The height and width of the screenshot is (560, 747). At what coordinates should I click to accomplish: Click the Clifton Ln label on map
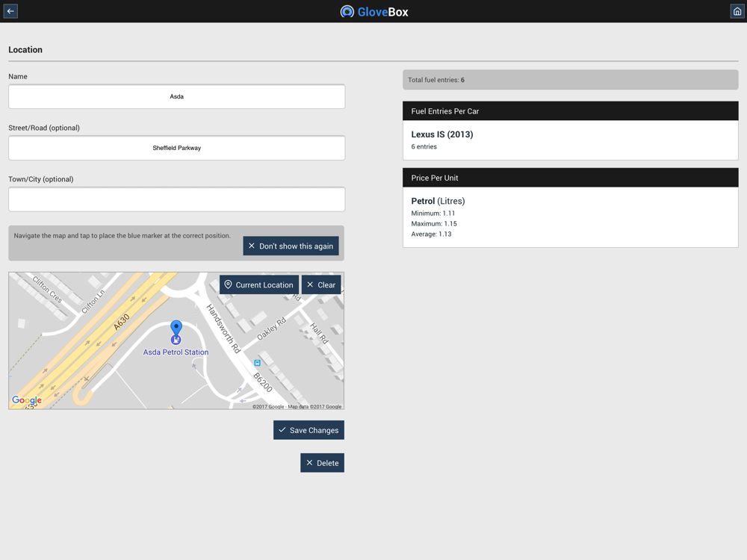click(x=93, y=302)
